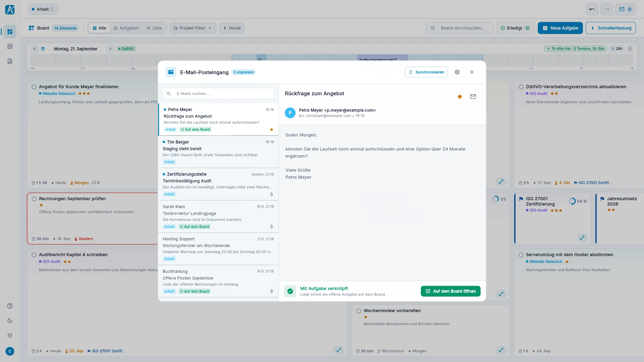Click the undo arrow in the top bar
This screenshot has width=644, height=362.
[592, 9]
